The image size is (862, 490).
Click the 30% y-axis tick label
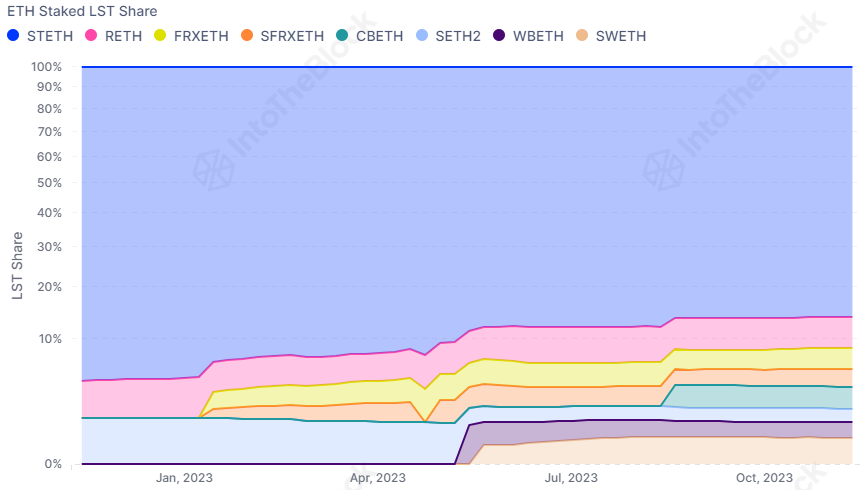tap(50, 246)
